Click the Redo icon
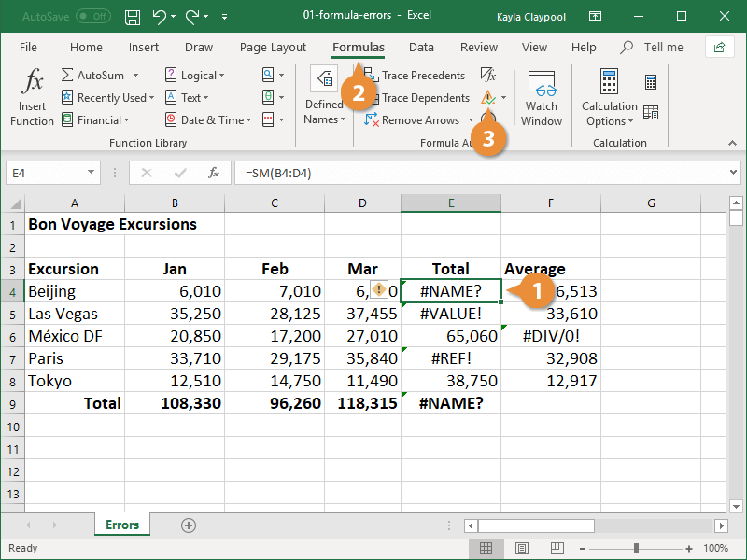The width and height of the screenshot is (747, 560). tap(192, 17)
